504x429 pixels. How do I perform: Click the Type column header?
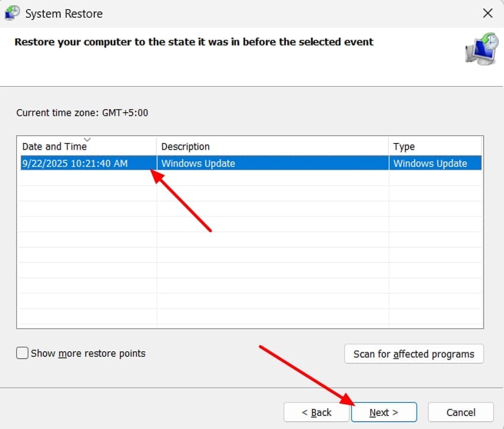pos(435,147)
